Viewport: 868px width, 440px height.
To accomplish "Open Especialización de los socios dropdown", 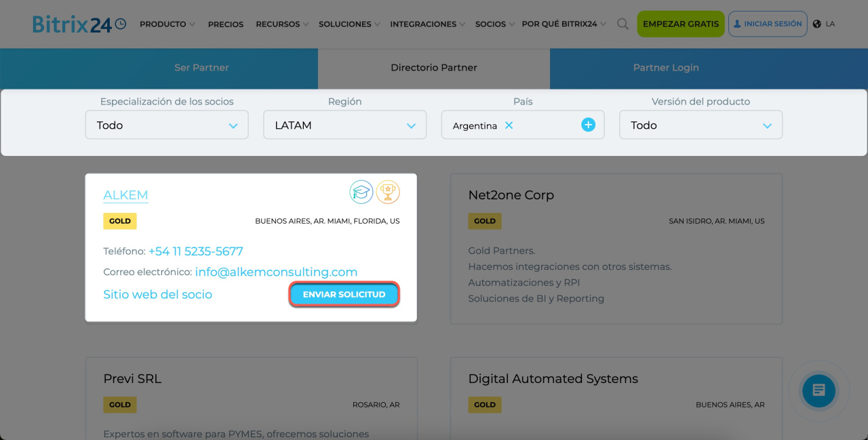I will tap(167, 125).
